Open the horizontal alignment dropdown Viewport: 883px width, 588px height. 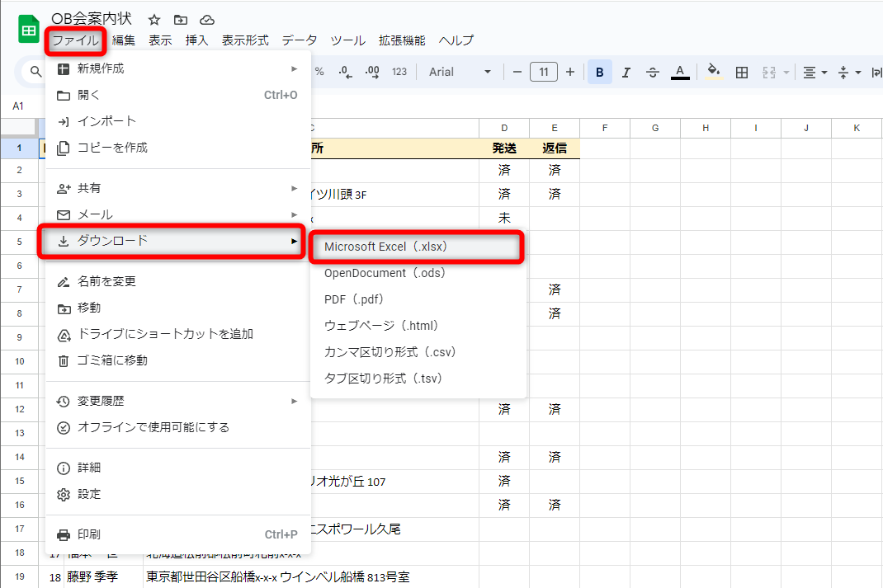pyautogui.click(x=814, y=72)
